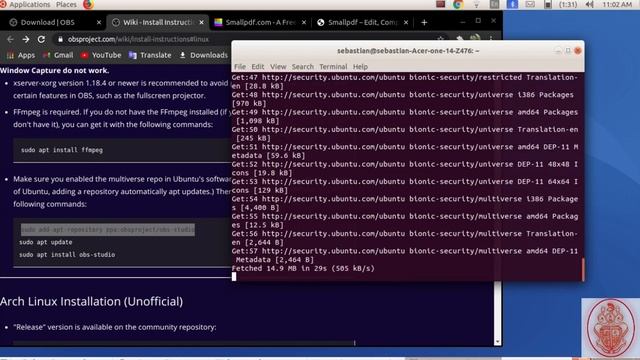Open the View menu in Terminal

tap(278, 67)
